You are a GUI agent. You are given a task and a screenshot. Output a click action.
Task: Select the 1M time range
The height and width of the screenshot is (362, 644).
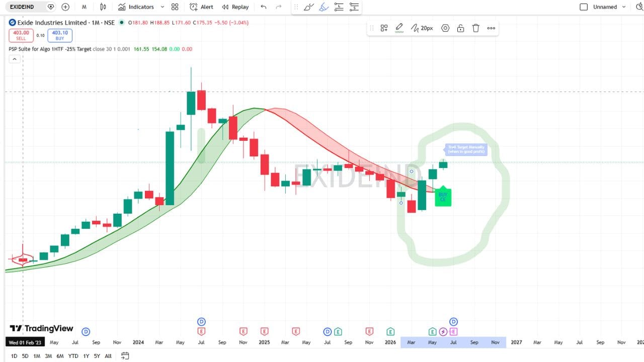click(37, 356)
